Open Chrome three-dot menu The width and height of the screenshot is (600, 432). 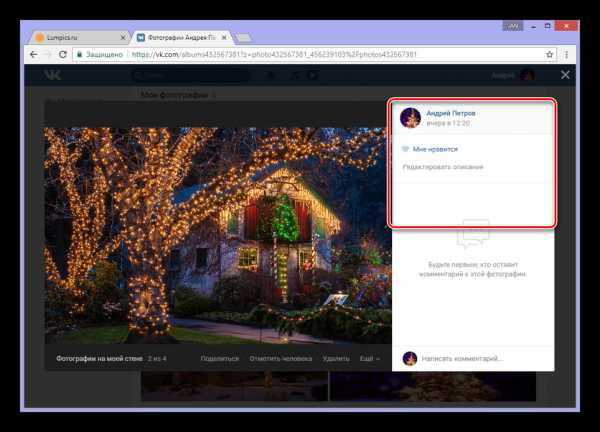(x=567, y=54)
